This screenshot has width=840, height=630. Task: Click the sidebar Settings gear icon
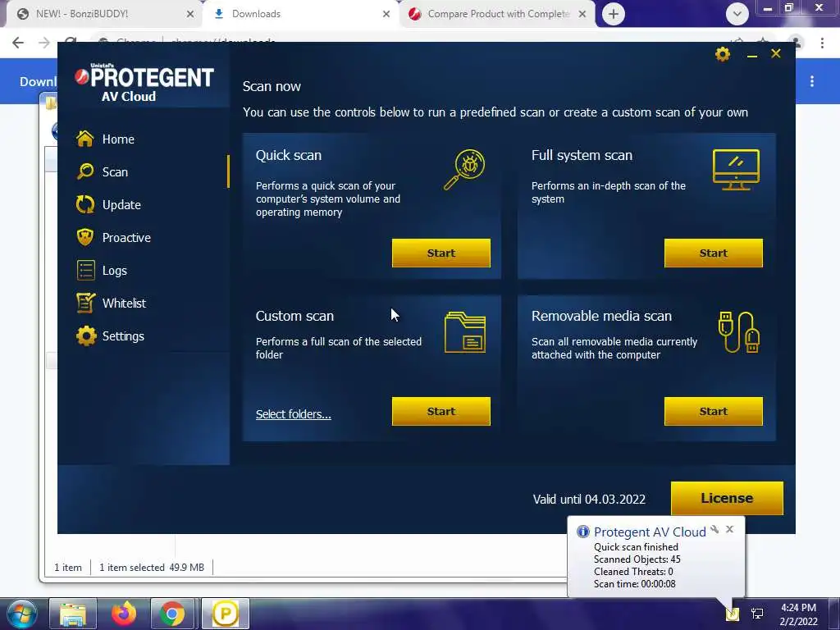click(x=85, y=336)
